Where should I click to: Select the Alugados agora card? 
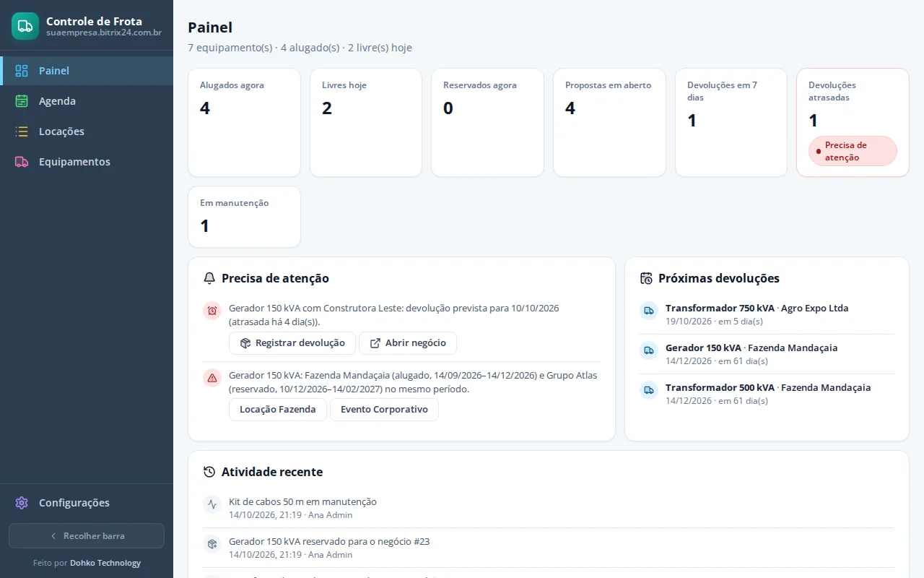[244, 123]
